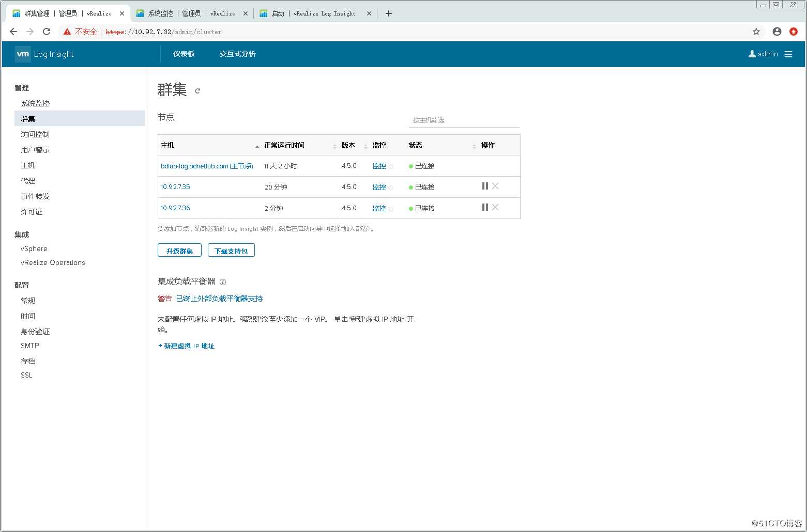Close the 启动 vRealize Log Insight tab
The width and height of the screenshot is (807, 532).
point(369,13)
